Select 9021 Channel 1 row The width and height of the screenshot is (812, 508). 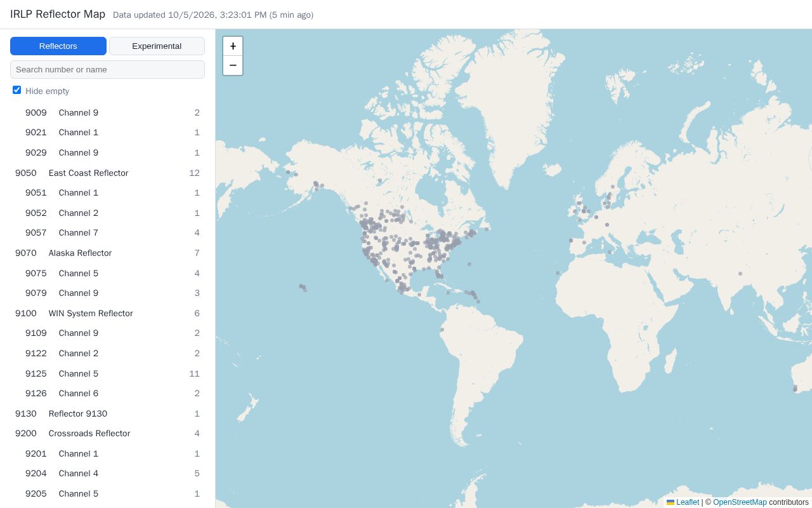(x=107, y=132)
